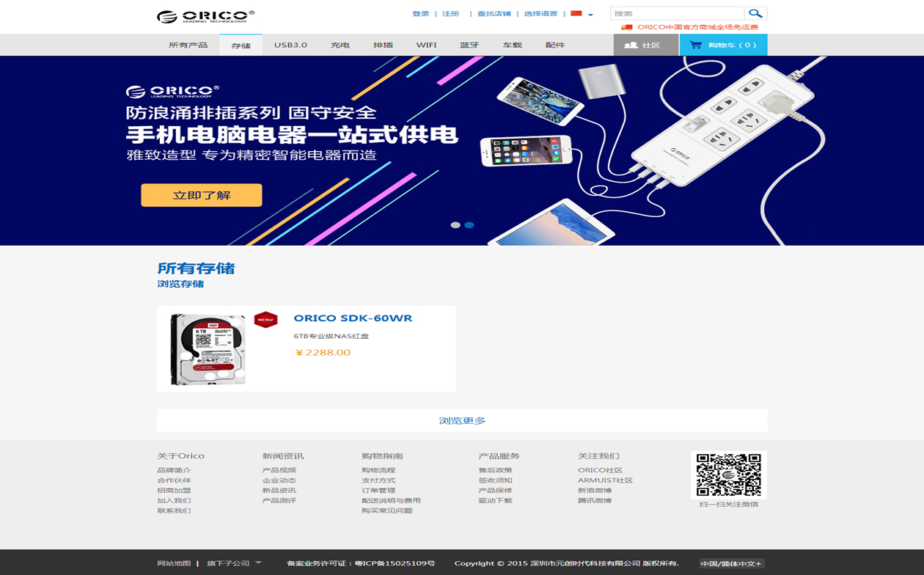Open the 充电 menu item
The width and height of the screenshot is (924, 575).
coord(340,45)
